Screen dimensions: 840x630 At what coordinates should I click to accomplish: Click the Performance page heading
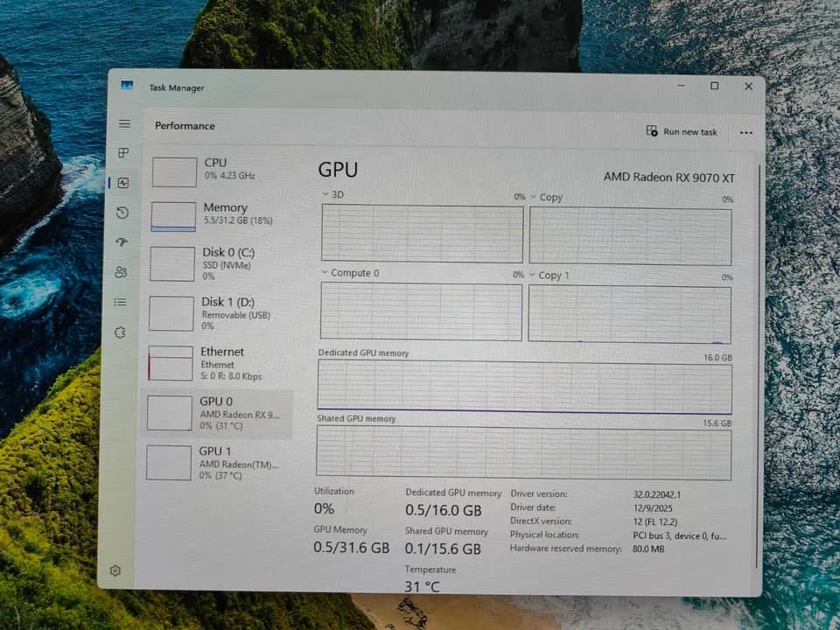(x=185, y=126)
